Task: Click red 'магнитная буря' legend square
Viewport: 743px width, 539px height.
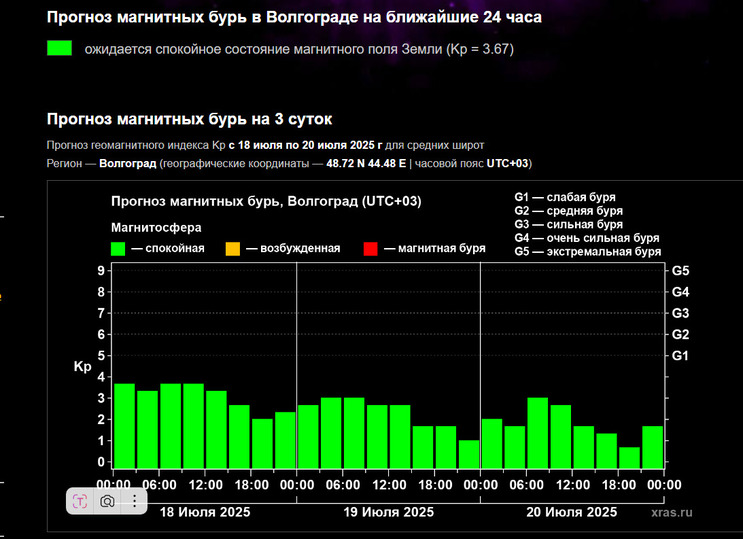Action: (x=370, y=248)
